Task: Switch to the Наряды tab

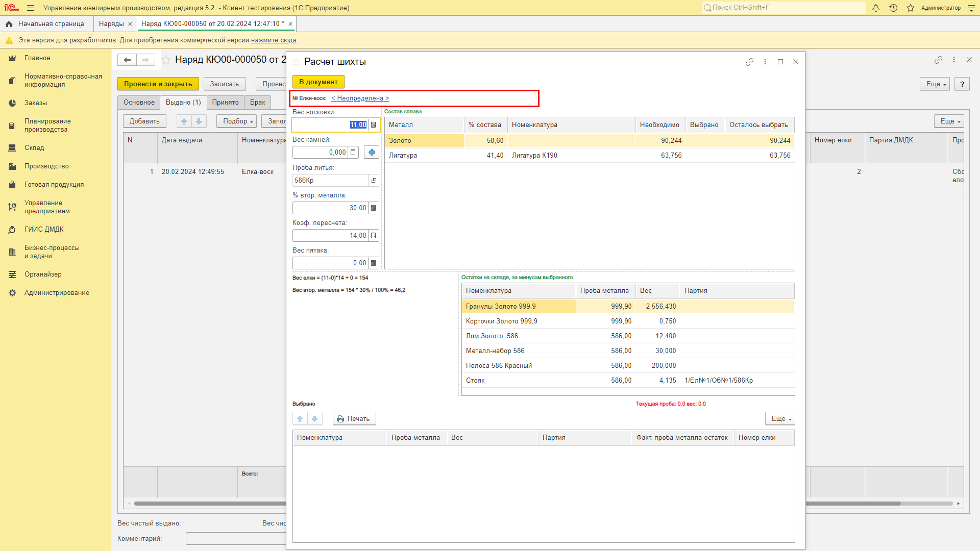Action: point(111,24)
